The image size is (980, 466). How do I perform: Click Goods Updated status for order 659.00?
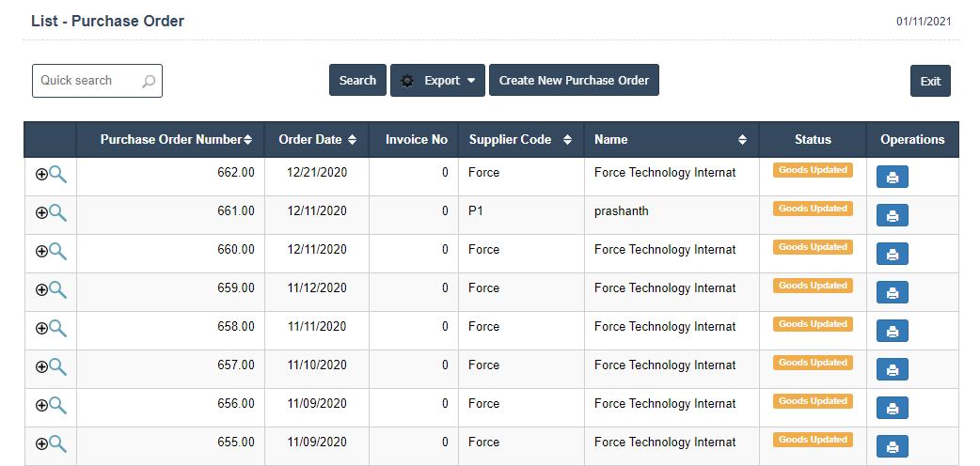tap(813, 286)
